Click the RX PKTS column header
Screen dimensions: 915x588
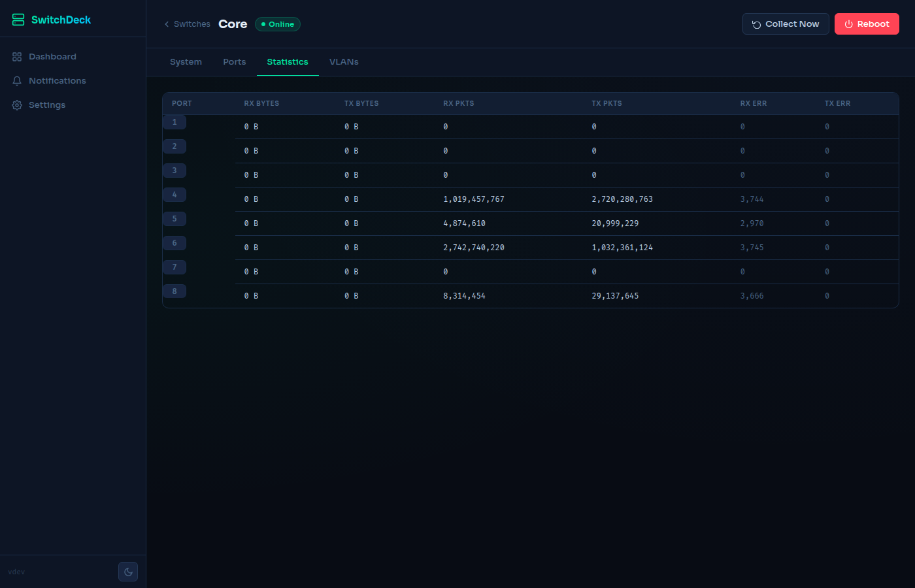(x=459, y=104)
